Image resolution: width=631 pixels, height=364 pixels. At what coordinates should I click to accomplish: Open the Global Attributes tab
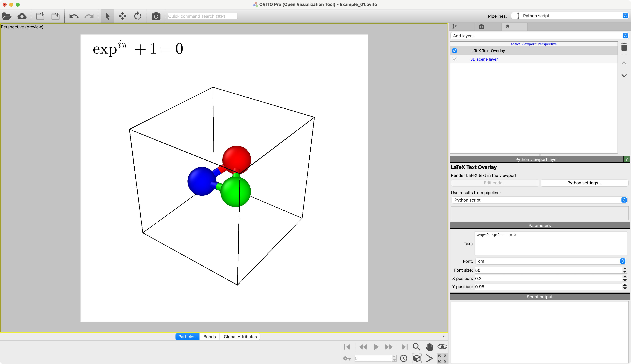(x=240, y=337)
